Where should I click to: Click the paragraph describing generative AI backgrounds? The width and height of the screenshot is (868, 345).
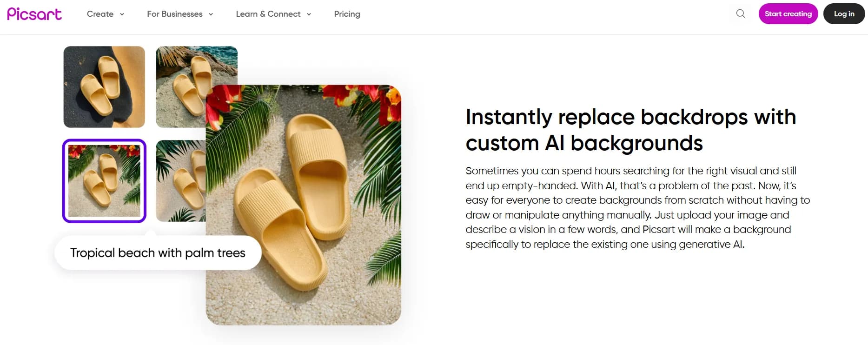(637, 207)
